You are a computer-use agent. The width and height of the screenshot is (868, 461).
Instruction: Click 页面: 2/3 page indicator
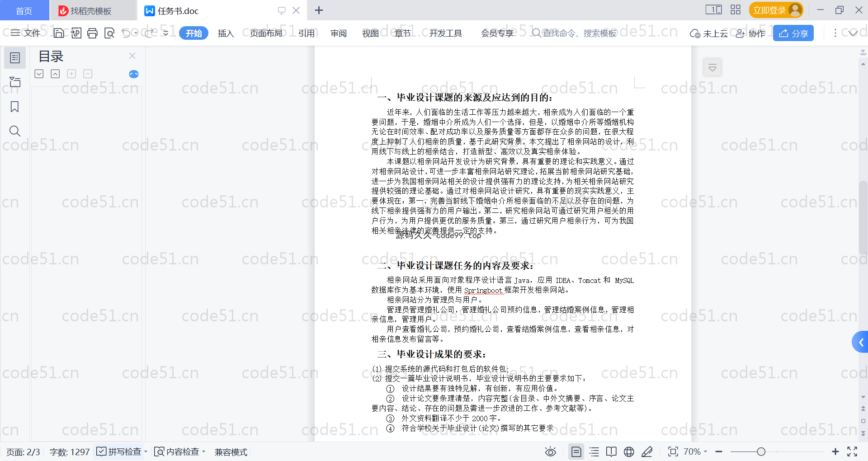[23, 452]
